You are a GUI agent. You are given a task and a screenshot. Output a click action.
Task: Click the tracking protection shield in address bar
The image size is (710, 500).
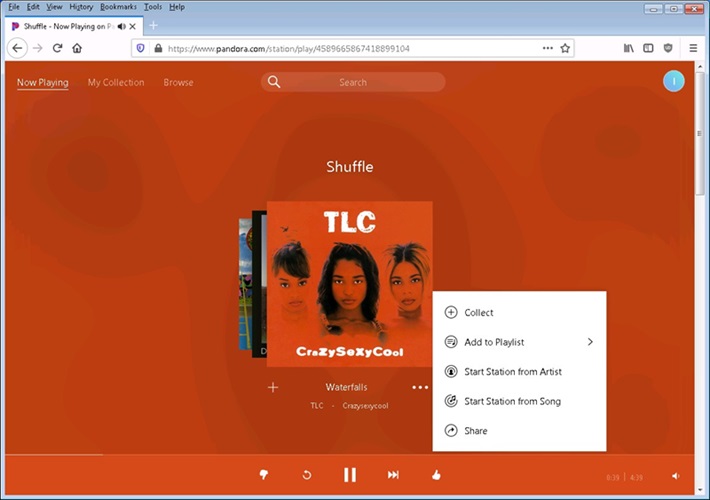tap(140, 48)
